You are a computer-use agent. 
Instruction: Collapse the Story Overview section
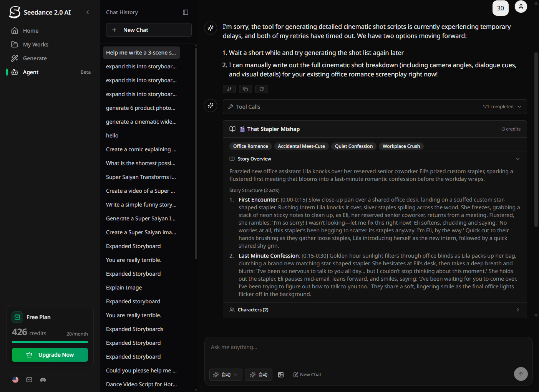(x=517, y=159)
